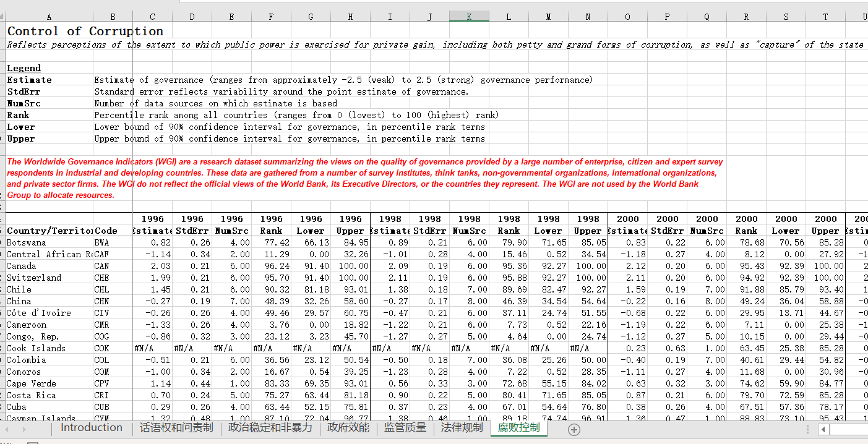Select column T header
The height and width of the screenshot is (444, 868).
(825, 17)
